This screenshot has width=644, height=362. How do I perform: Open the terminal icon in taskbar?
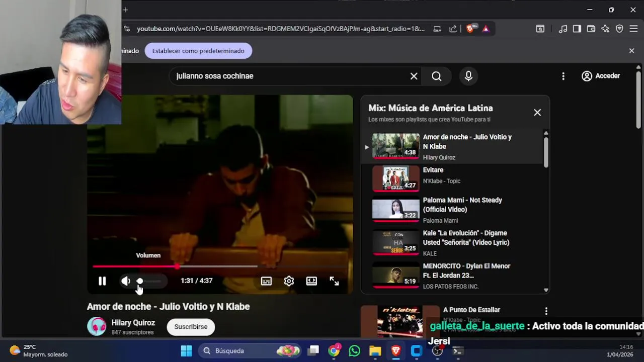click(457, 351)
